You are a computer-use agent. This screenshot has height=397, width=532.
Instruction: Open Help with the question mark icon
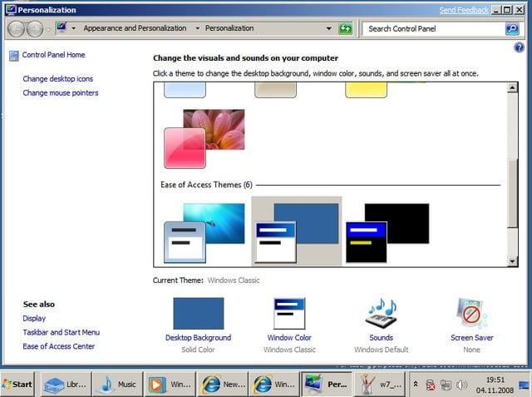(x=519, y=47)
